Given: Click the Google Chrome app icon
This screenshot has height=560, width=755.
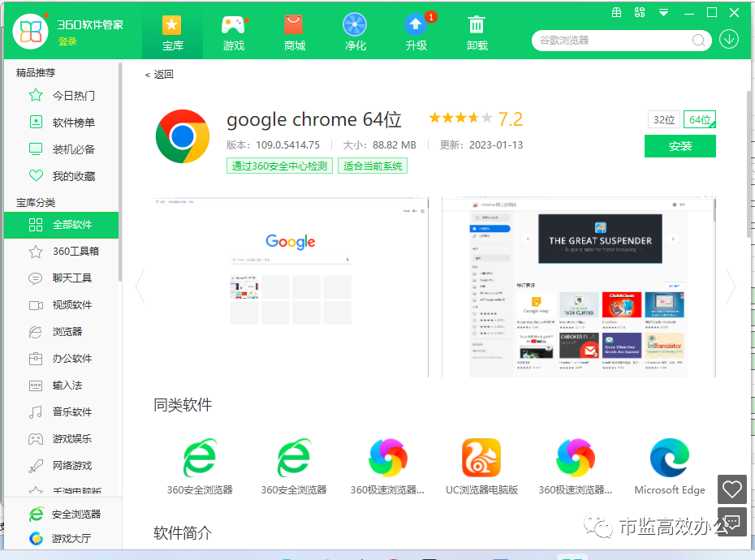Looking at the screenshot, I should 183,136.
